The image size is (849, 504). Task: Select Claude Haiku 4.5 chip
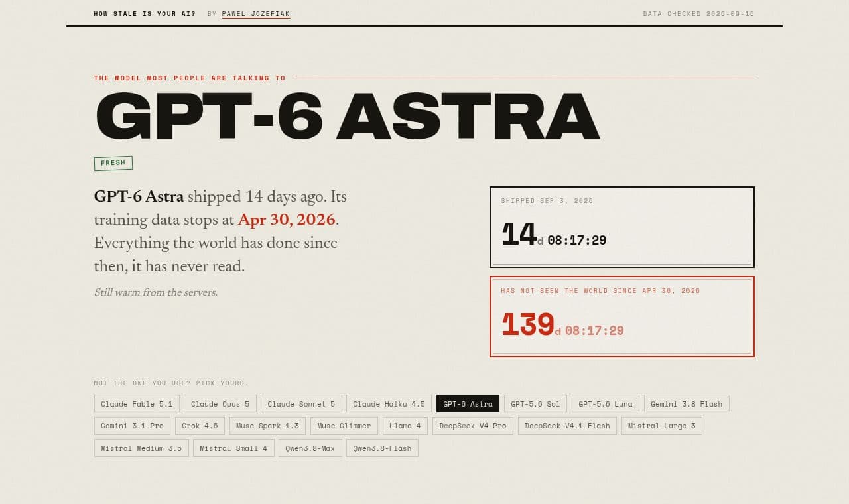click(389, 404)
